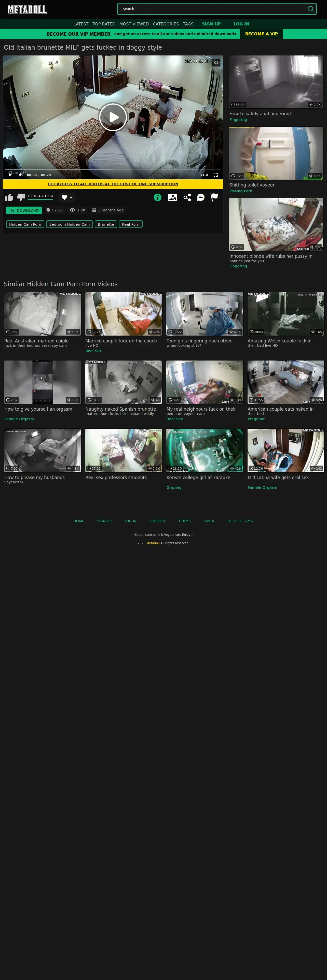Image resolution: width=327 pixels, height=980 pixels.
Task: Click the thumbs up icon
Action: coord(9,197)
